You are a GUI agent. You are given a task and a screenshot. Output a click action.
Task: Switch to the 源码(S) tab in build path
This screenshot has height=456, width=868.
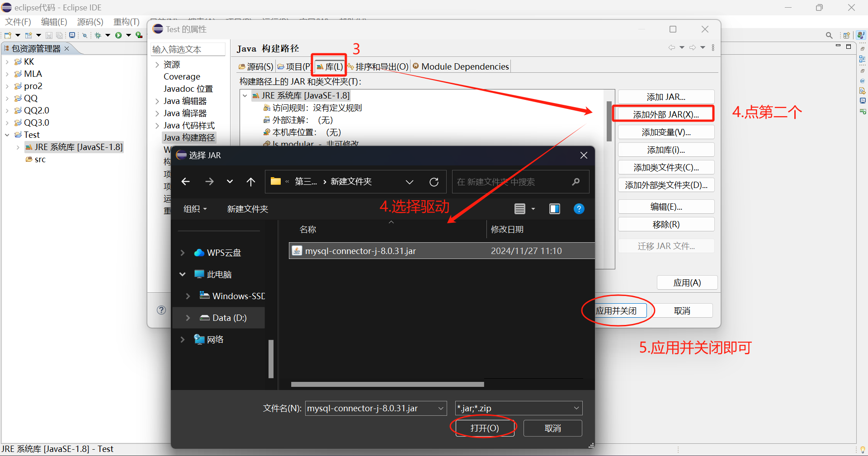(256, 66)
